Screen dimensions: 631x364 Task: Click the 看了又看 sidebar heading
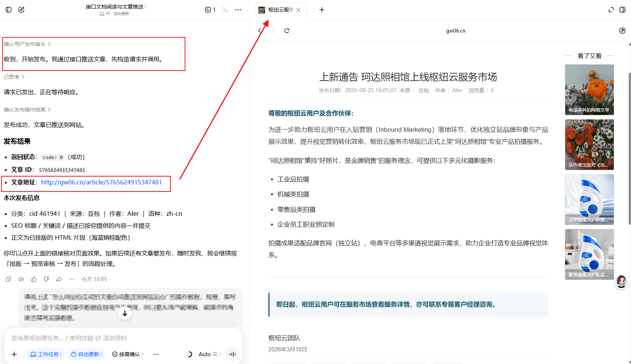point(590,56)
